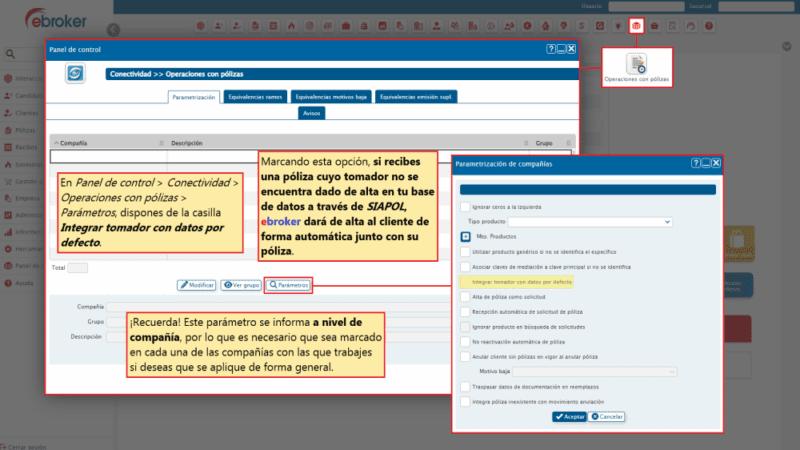Click the Descripción column header

click(187, 143)
